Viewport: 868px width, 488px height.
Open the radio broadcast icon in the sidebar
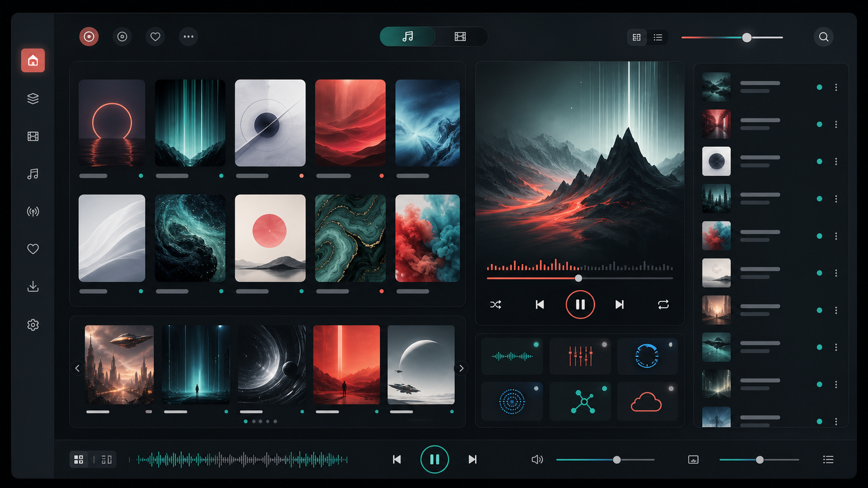(x=33, y=211)
